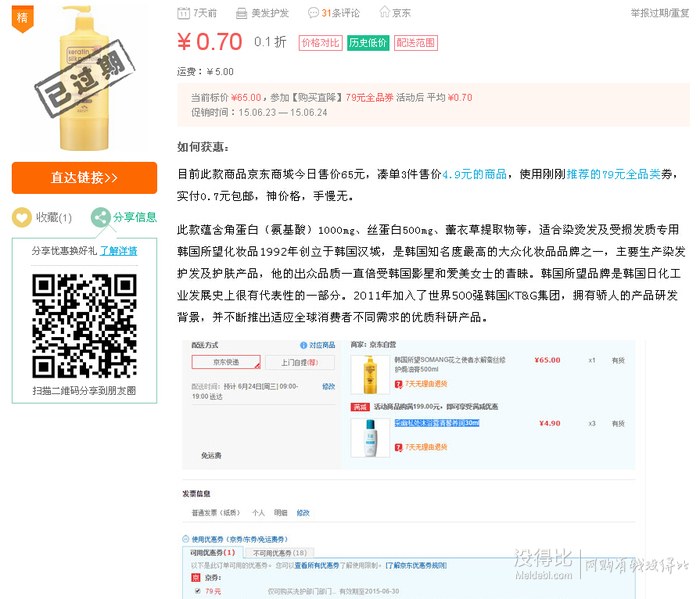Click the 韩国所望SOMANG product name
The image size is (700, 599).
(450, 364)
